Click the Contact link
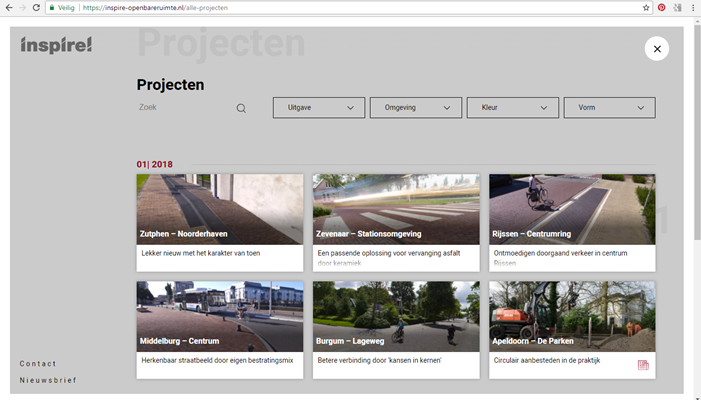Viewport: 701px width, 400px height. [38, 364]
